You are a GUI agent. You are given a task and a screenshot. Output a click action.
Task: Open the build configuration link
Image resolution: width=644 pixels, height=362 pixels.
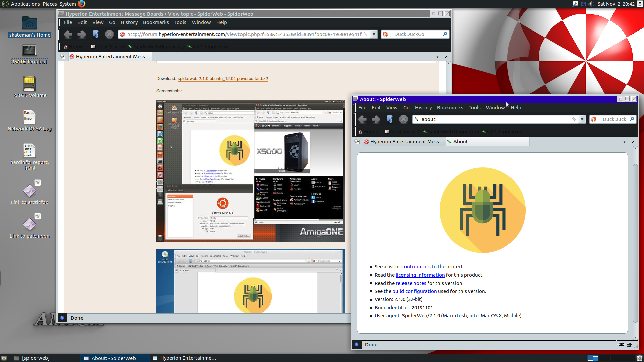point(415,291)
